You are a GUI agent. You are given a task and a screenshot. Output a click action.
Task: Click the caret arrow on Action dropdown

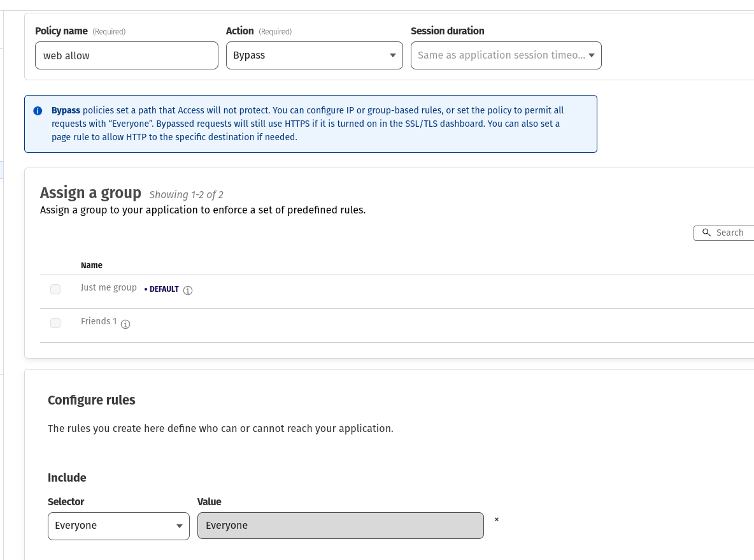point(392,55)
